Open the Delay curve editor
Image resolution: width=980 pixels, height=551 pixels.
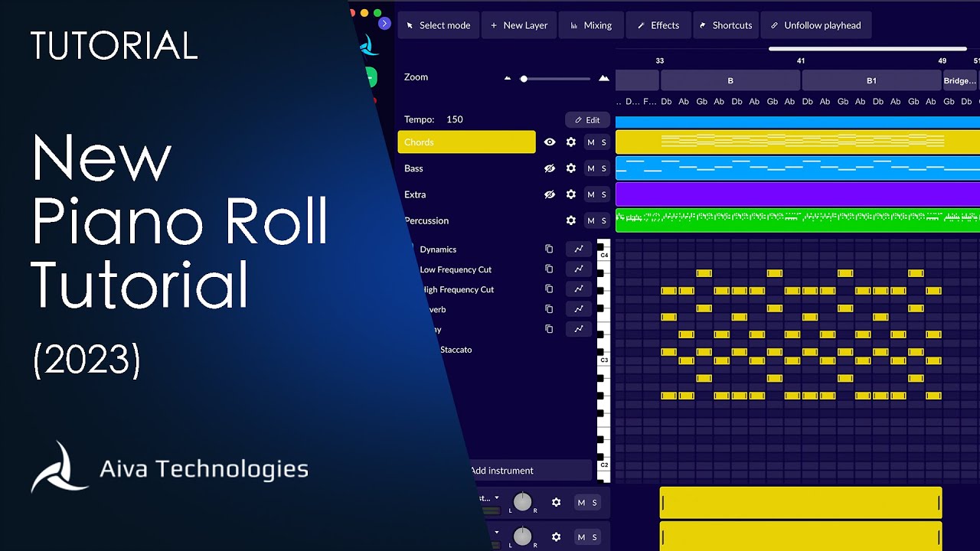(579, 329)
